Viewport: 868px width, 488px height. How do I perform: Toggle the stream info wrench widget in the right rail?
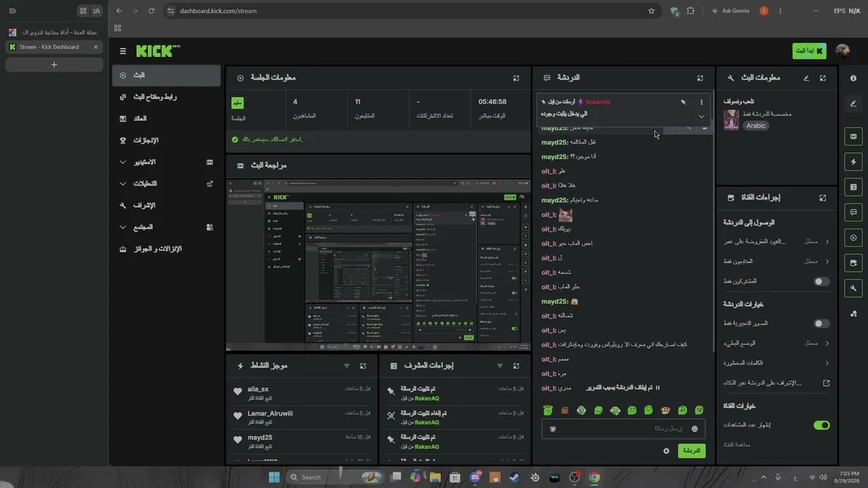[x=853, y=289]
